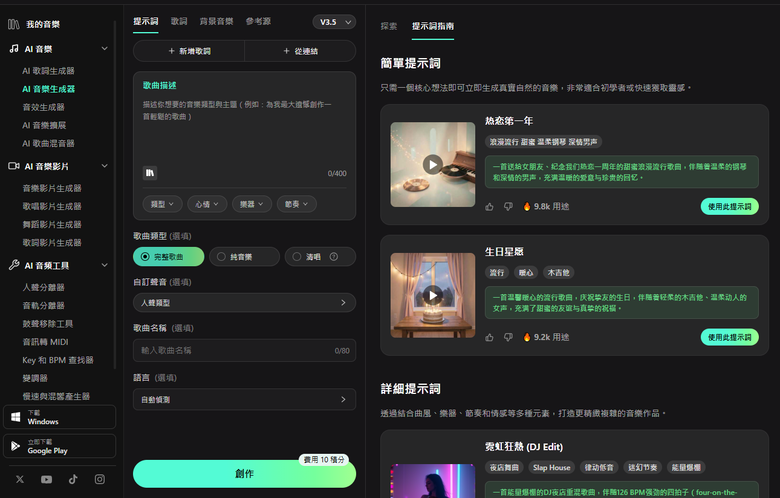
Task: Dislike the 生日星愿 prompt
Action: point(508,337)
